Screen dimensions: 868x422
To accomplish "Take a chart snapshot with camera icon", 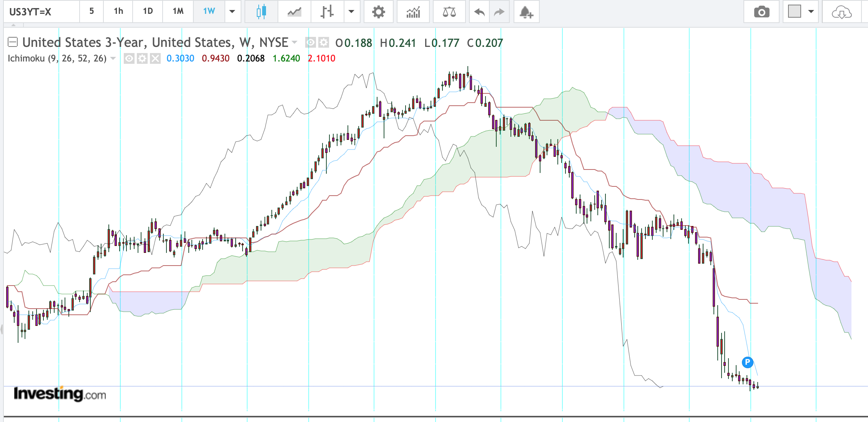I will (762, 12).
